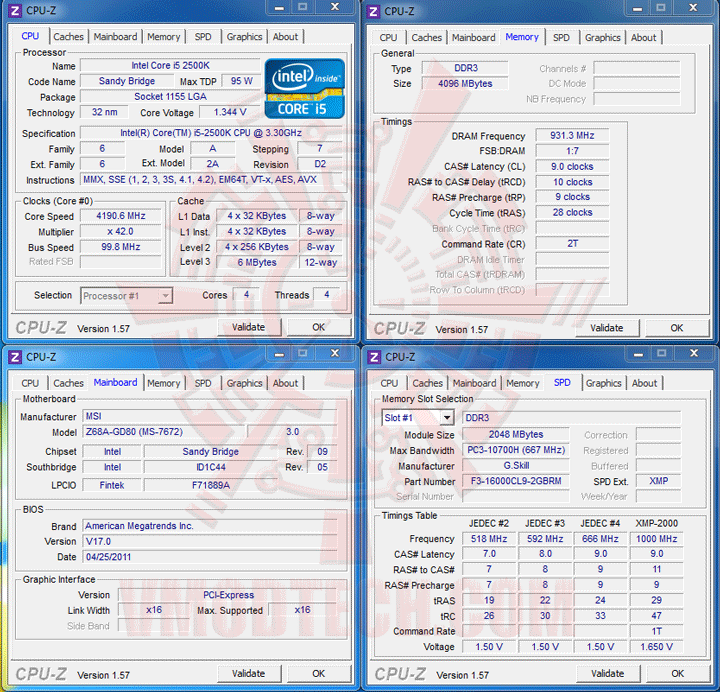Image resolution: width=720 pixels, height=692 pixels.
Task: Click the SPD Ext. value XMP
Action: [658, 481]
